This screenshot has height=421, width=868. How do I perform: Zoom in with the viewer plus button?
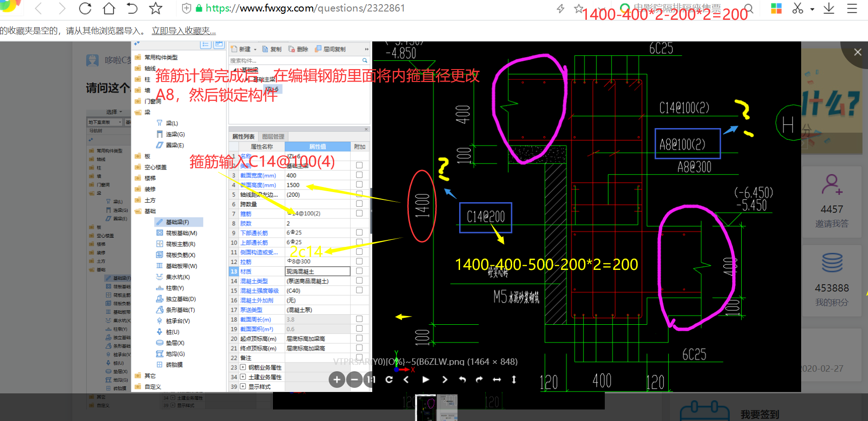(x=337, y=380)
